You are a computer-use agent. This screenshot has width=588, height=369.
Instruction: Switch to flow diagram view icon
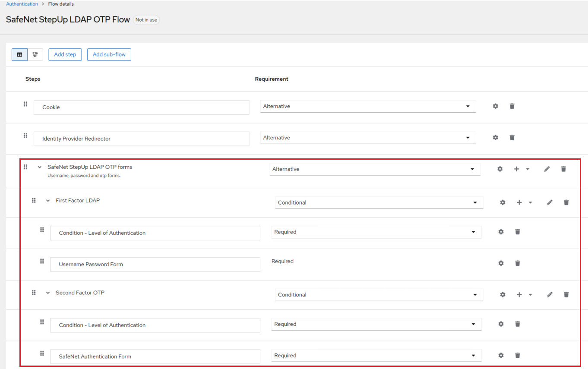35,55
